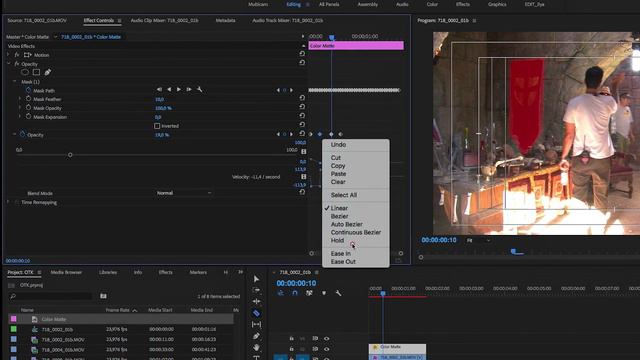Toggle Linked Selection in timeline

[309, 293]
